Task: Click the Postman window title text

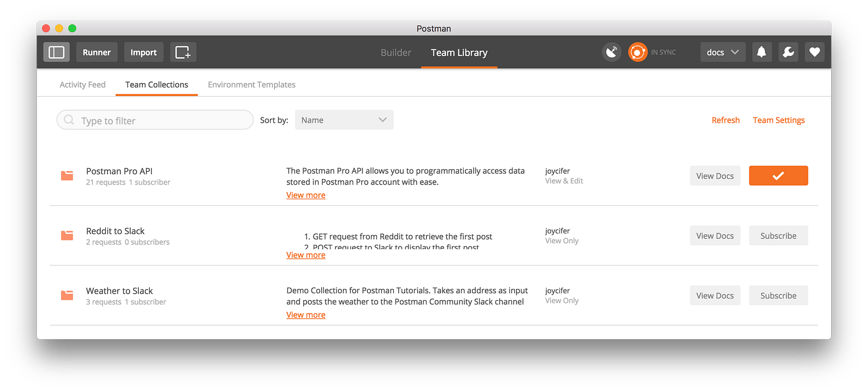Action: 434,29
